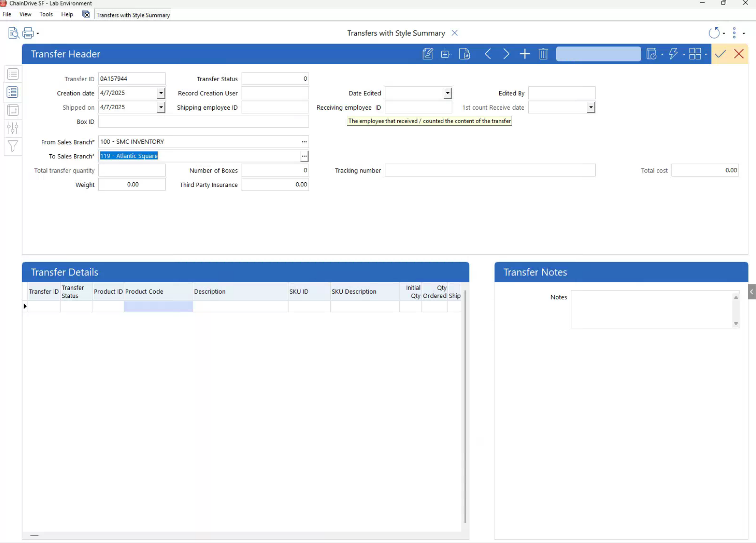Click the vertical three-dots options icon
Viewport: 756px width, 543px height.
(734, 33)
